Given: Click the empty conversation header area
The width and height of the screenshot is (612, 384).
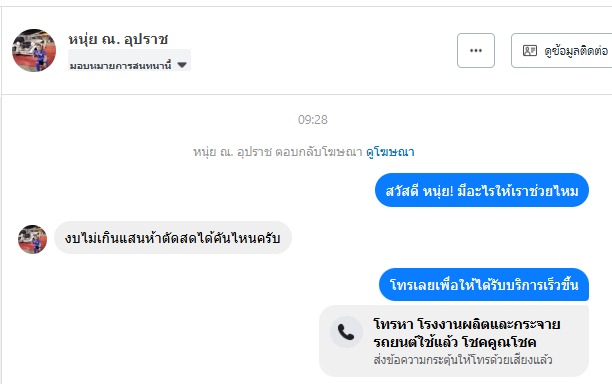Looking at the screenshot, I should (320, 50).
